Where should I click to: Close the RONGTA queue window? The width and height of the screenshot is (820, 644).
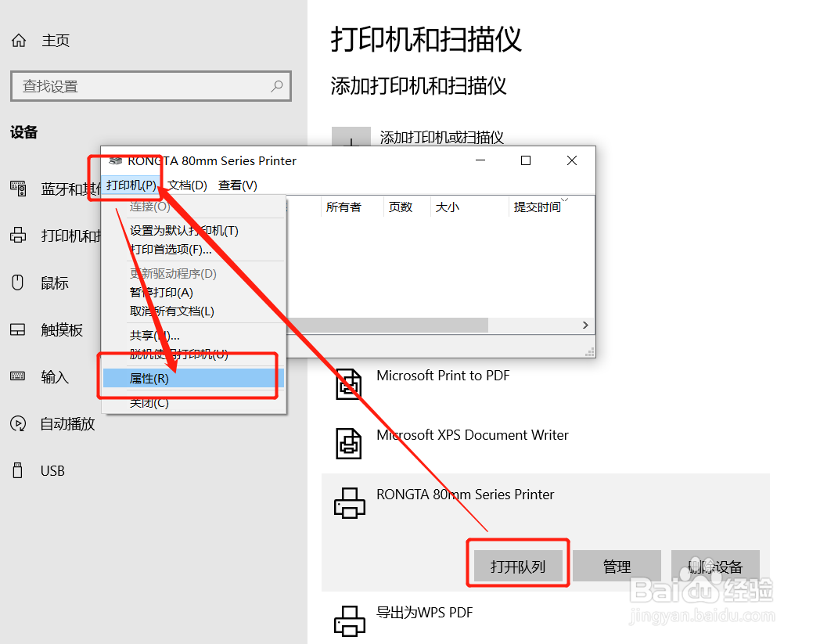pyautogui.click(x=572, y=160)
